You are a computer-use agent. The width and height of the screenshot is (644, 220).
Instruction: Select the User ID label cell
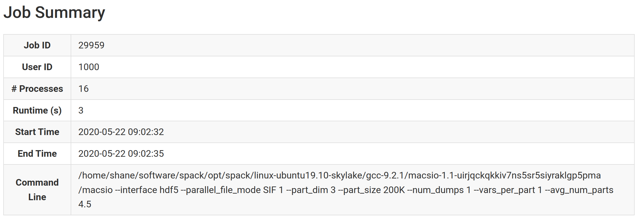tap(37, 67)
